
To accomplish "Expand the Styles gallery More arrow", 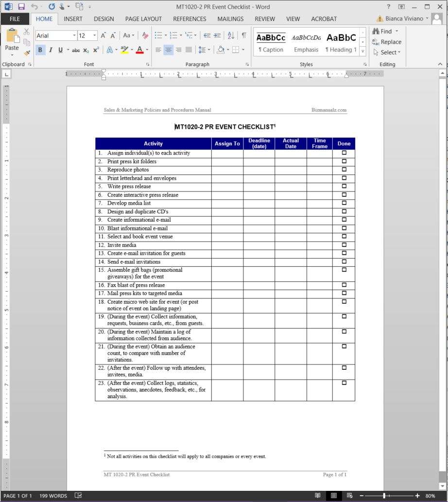I will coord(362,51).
